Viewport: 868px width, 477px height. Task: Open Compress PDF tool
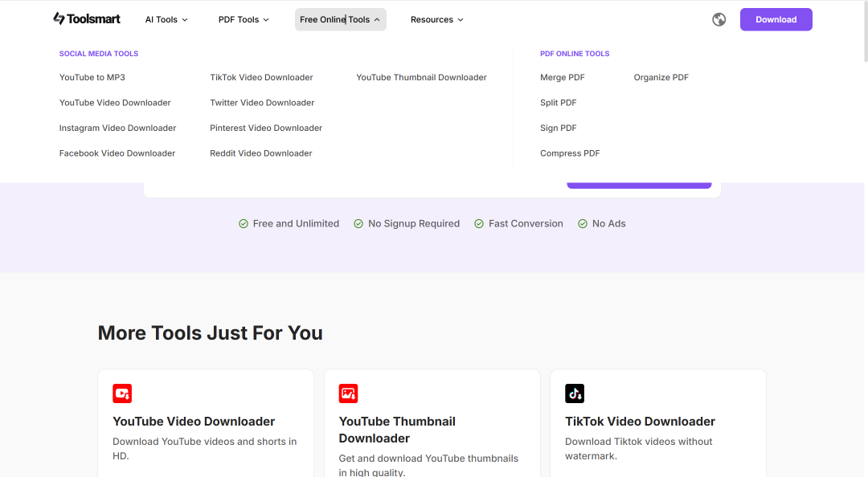[x=570, y=153]
